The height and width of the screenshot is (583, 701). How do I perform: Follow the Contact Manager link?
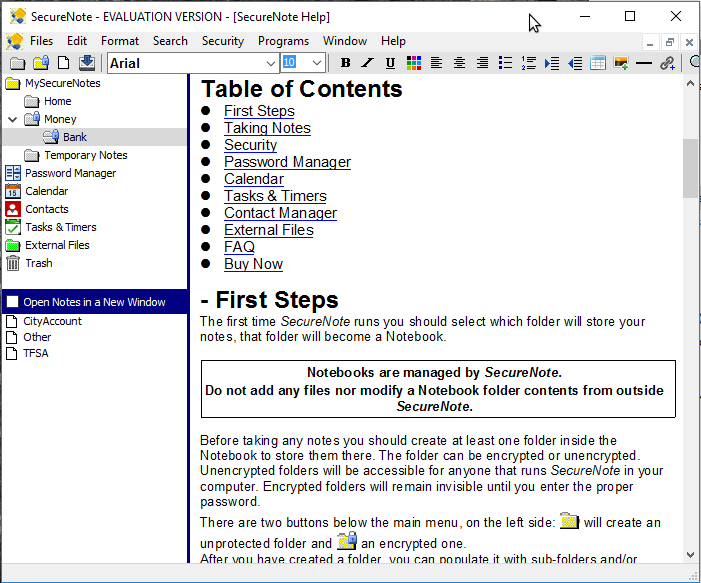point(280,213)
